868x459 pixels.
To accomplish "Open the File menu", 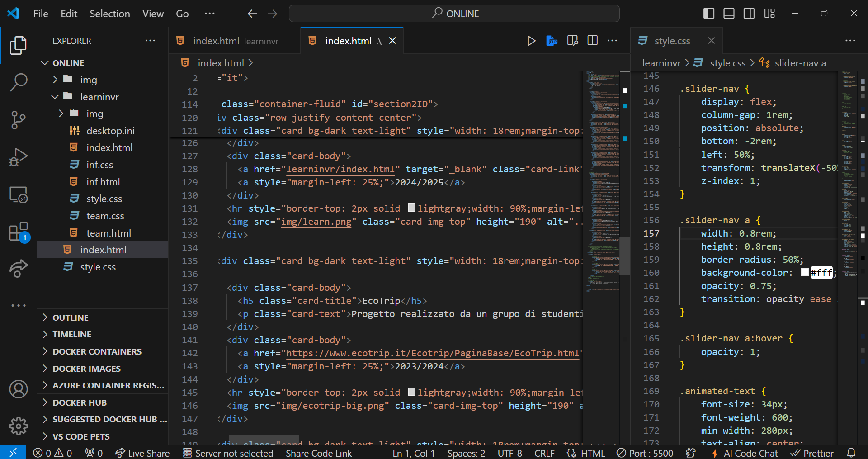I will pyautogui.click(x=41, y=14).
